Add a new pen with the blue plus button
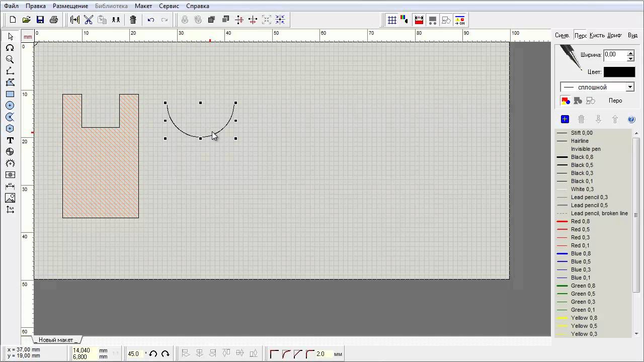 [565, 119]
